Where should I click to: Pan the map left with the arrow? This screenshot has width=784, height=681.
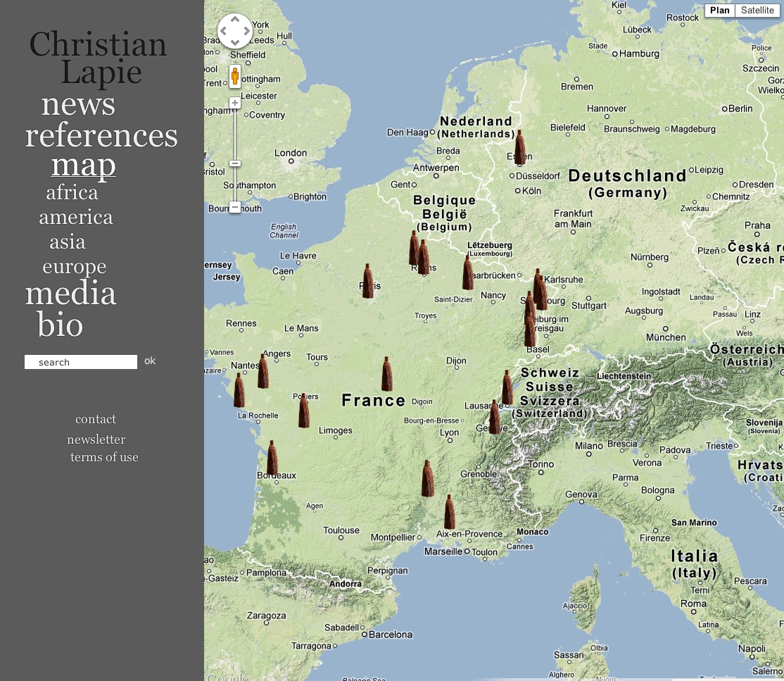tap(224, 31)
